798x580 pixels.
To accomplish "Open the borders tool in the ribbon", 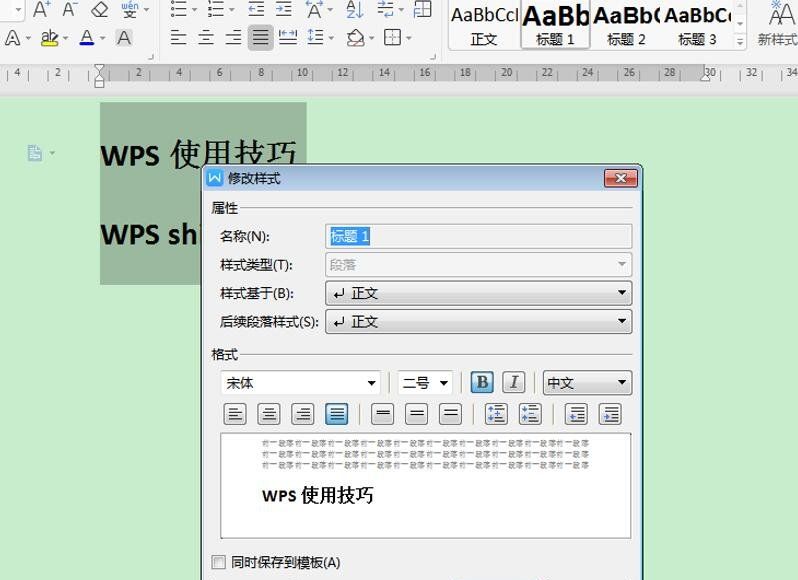I will click(x=392, y=38).
